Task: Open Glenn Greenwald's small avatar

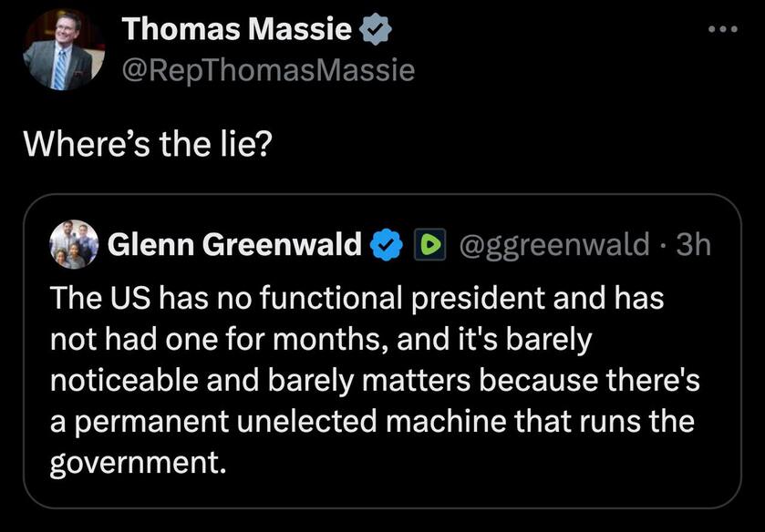Action: (x=74, y=244)
